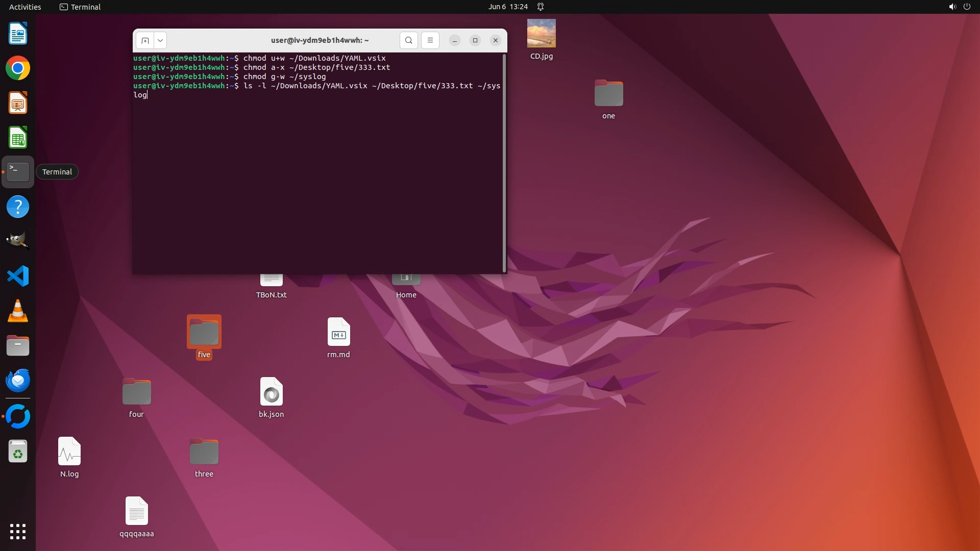Open system menu via power icon
This screenshot has height=551, width=980.
tap(967, 7)
